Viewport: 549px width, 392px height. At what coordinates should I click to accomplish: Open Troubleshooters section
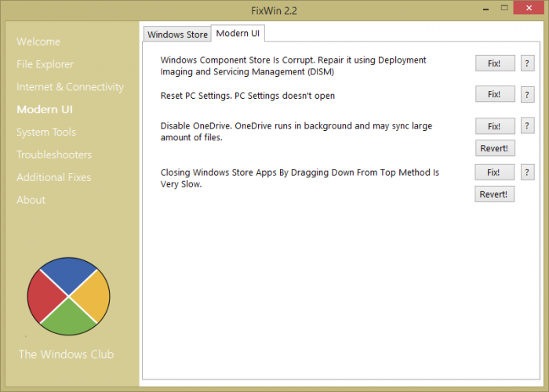pyautogui.click(x=54, y=154)
